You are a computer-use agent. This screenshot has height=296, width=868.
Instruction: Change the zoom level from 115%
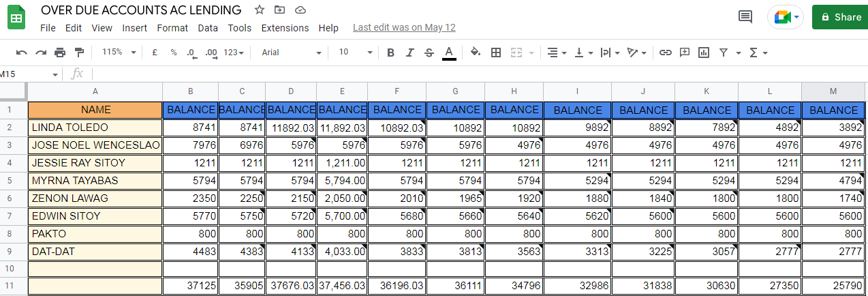(119, 53)
